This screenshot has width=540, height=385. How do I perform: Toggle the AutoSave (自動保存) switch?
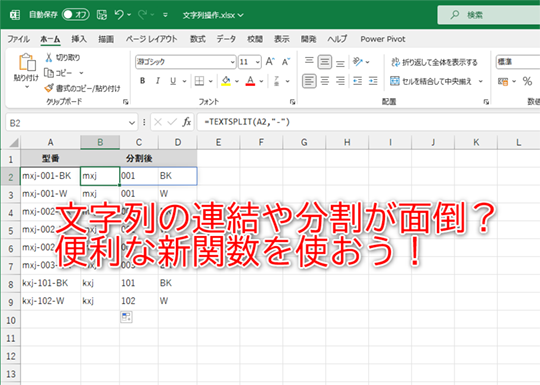pyautogui.click(x=75, y=14)
